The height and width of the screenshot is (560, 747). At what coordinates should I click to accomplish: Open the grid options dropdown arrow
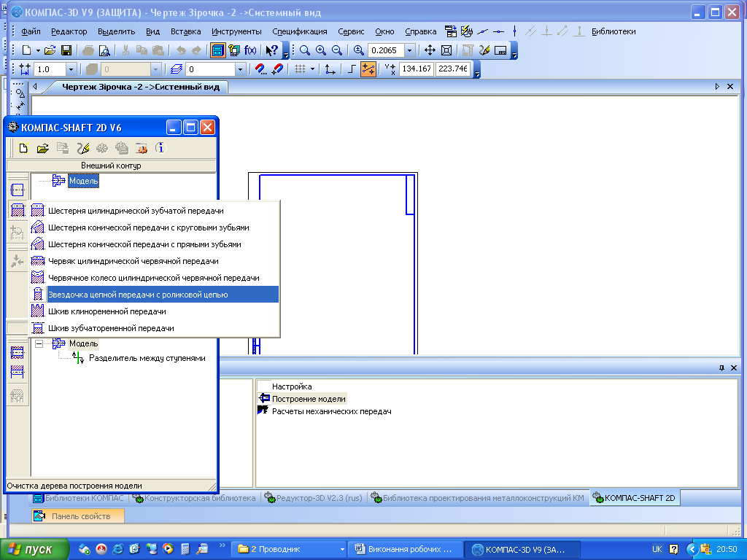312,69
